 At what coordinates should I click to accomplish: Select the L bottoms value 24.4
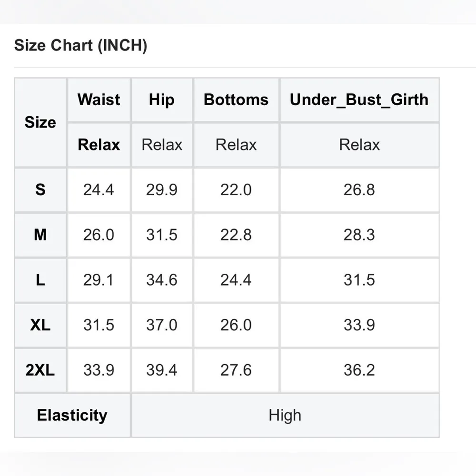(x=236, y=280)
